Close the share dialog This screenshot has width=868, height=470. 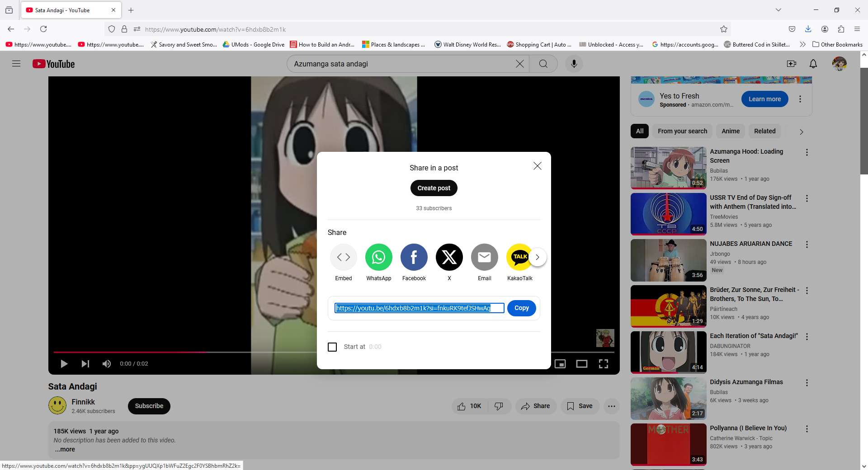[x=538, y=166]
